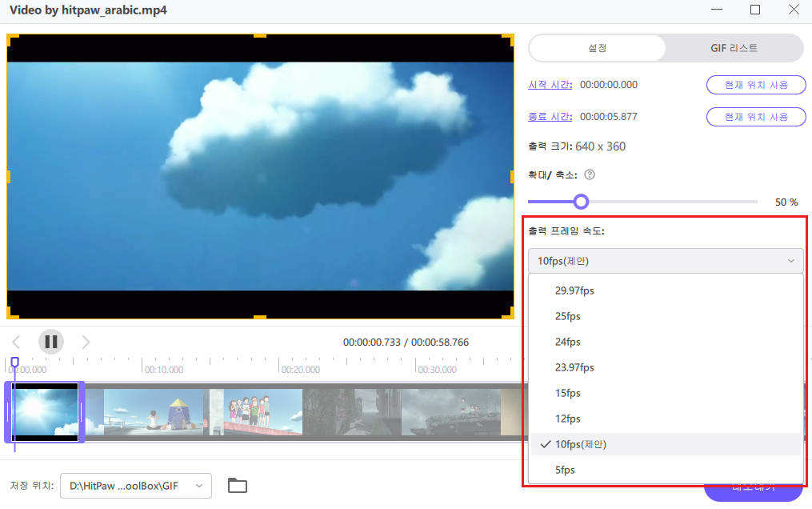Image resolution: width=812 pixels, height=509 pixels.
Task: Click the 종료 시간 link
Action: 550,117
